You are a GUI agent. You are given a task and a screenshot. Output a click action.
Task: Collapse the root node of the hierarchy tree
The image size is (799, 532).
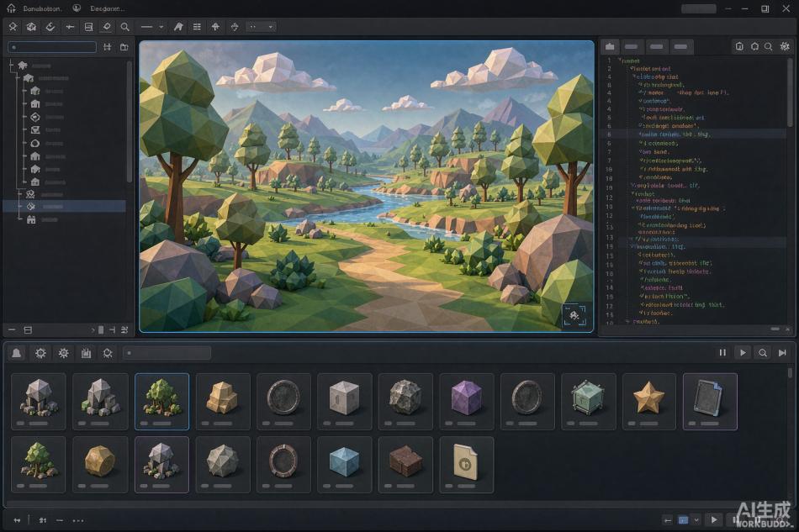coord(11,66)
